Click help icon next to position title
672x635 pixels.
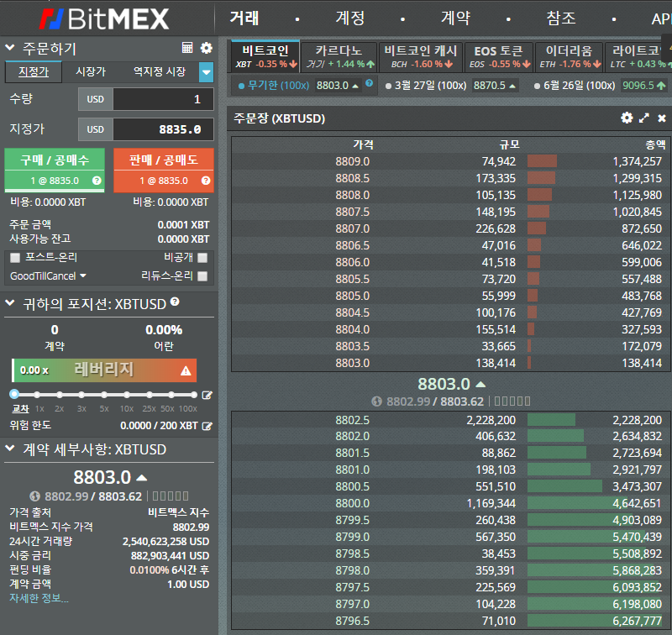pyautogui.click(x=175, y=302)
